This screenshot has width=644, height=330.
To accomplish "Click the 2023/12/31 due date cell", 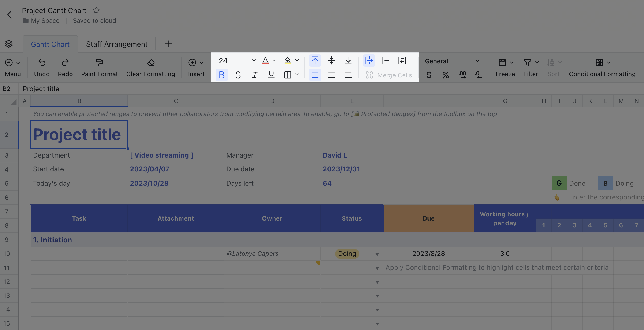I will 352,169.
